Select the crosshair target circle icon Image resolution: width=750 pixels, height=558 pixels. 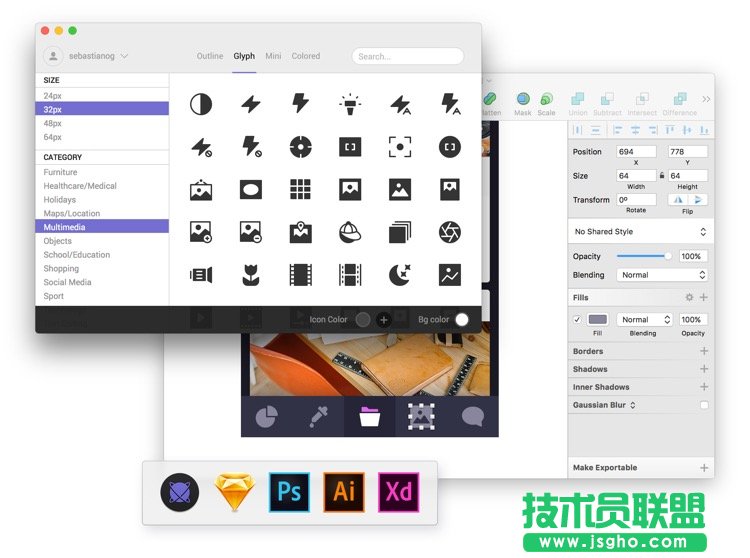[x=300, y=147]
